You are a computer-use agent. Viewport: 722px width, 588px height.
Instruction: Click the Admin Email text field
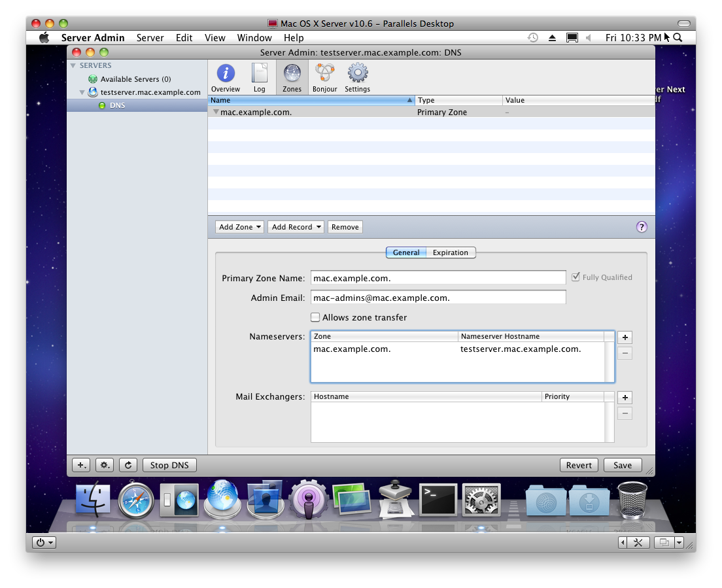[438, 298]
